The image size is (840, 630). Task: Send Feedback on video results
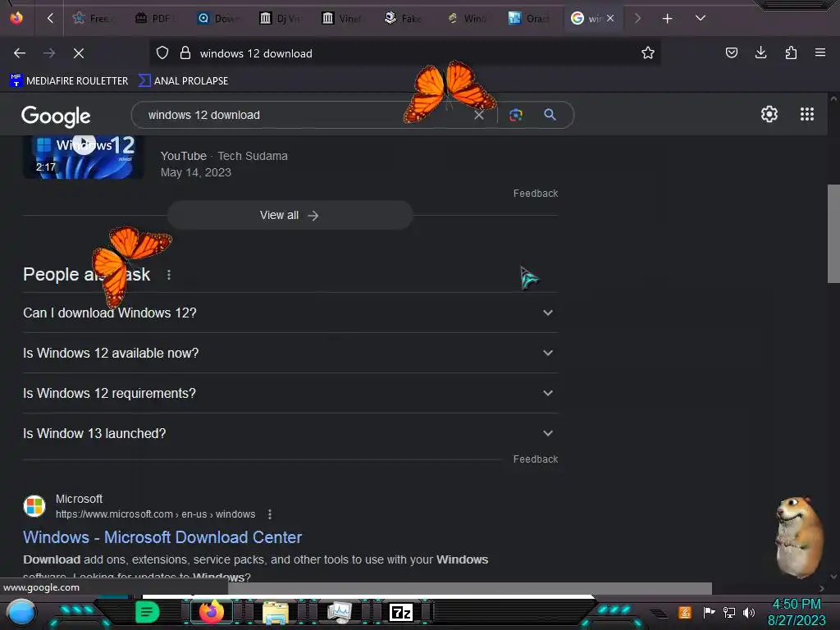[x=535, y=194]
